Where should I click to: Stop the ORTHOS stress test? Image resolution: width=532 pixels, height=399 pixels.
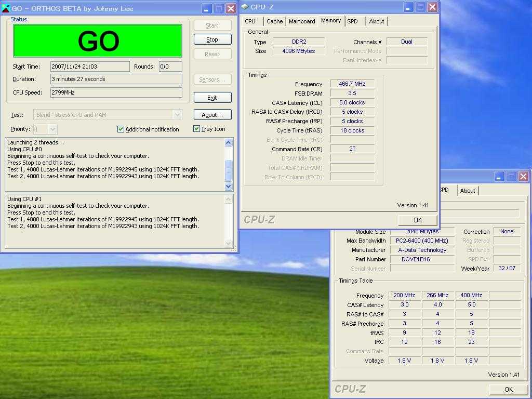point(212,39)
